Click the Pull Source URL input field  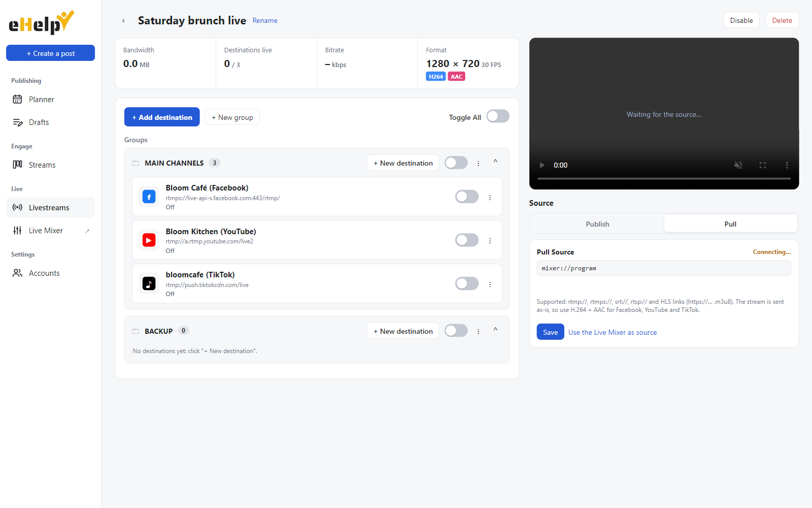click(x=664, y=268)
